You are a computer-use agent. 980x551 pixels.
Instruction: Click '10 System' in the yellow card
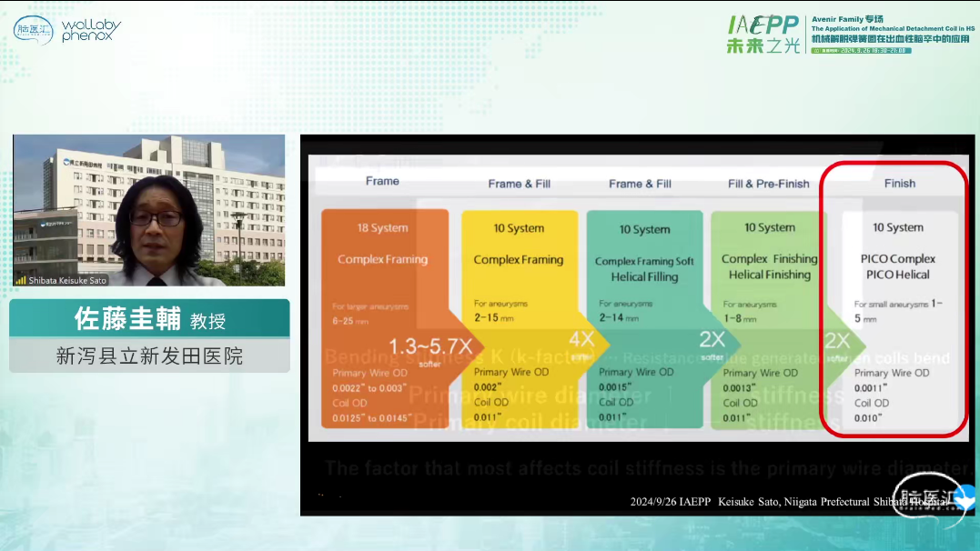(519, 228)
